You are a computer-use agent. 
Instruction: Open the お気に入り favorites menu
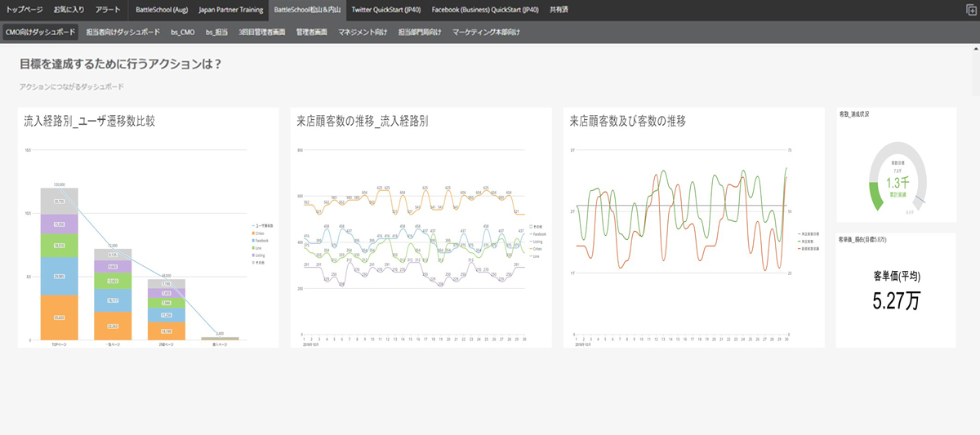click(69, 10)
